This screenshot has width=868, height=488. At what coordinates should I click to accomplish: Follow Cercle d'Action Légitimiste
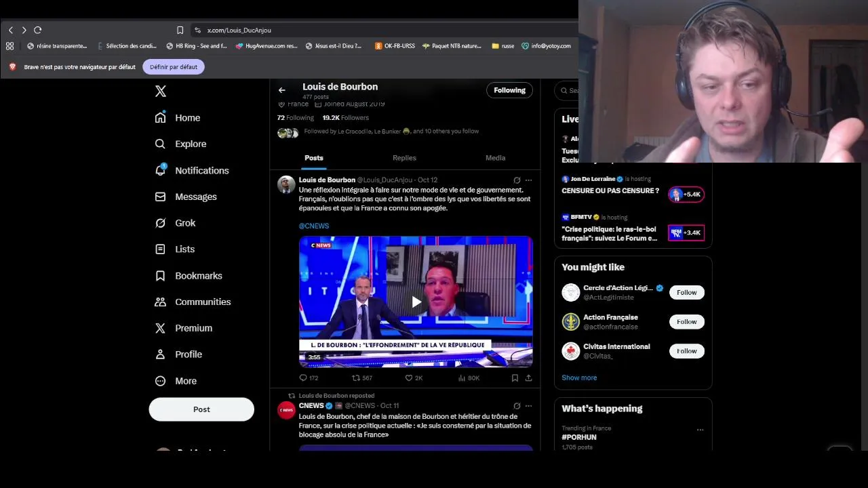coord(686,292)
